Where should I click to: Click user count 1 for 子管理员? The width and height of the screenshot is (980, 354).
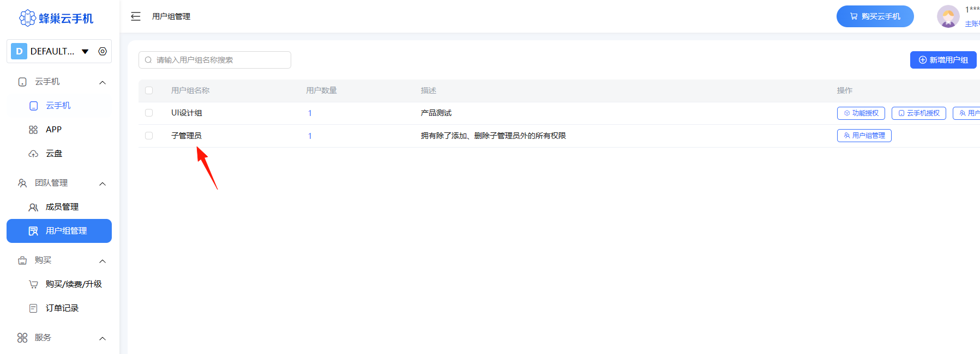pos(310,136)
